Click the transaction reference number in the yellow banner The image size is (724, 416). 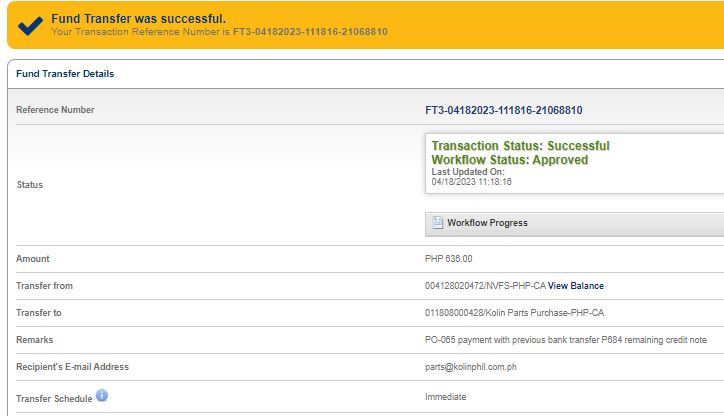tap(310, 32)
